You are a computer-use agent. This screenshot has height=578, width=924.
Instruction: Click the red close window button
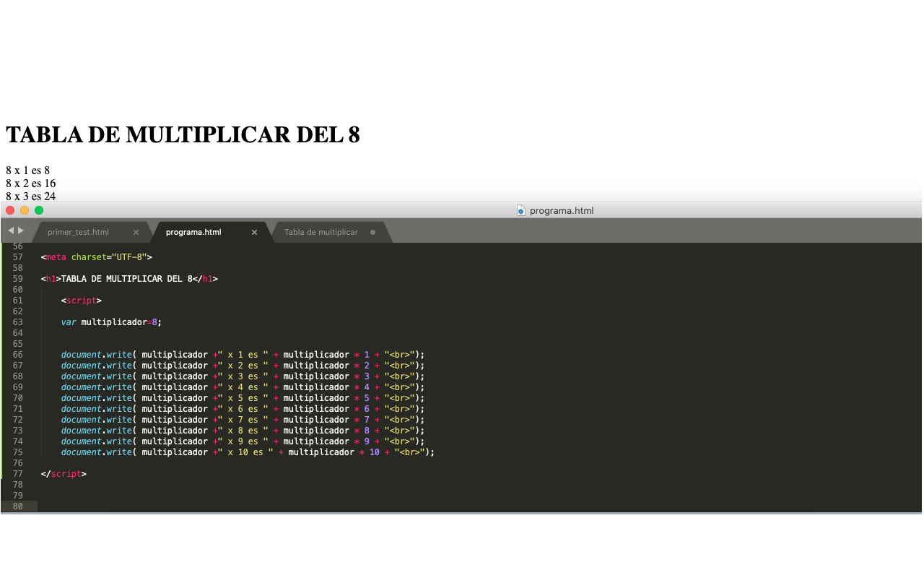10,210
